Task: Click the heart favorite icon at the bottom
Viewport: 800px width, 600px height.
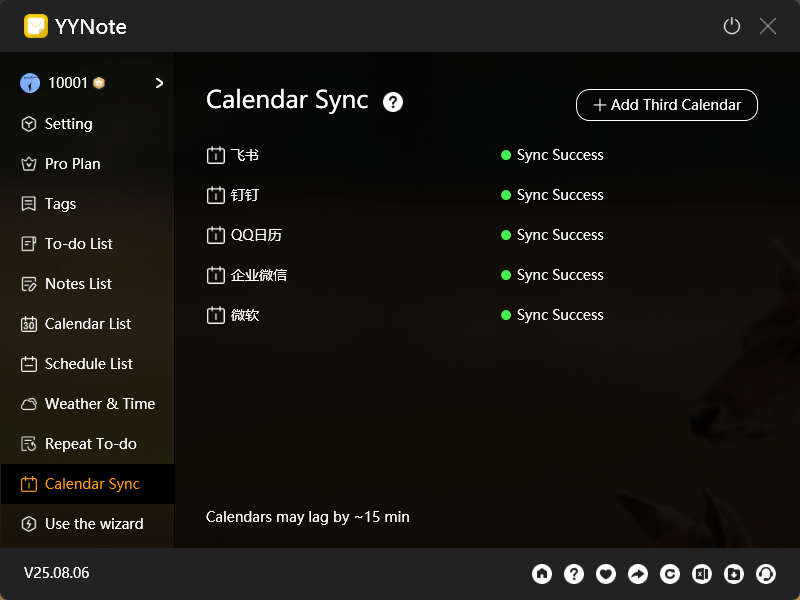Action: click(606, 574)
